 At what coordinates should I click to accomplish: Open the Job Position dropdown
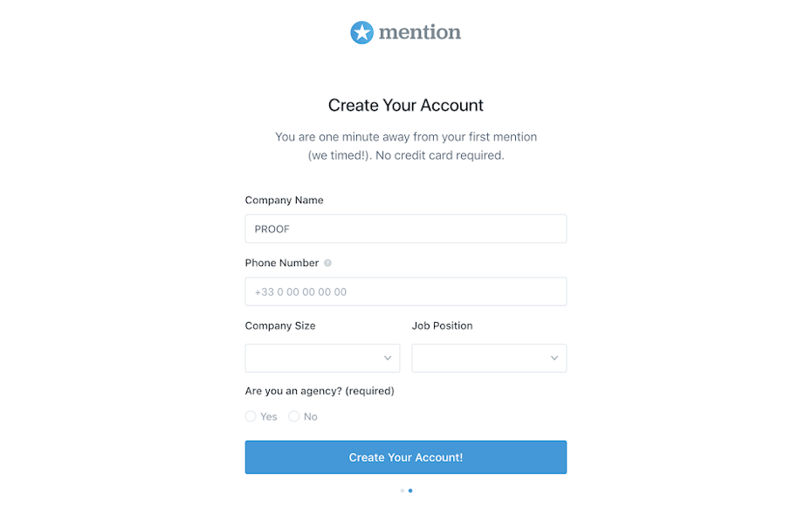point(489,358)
